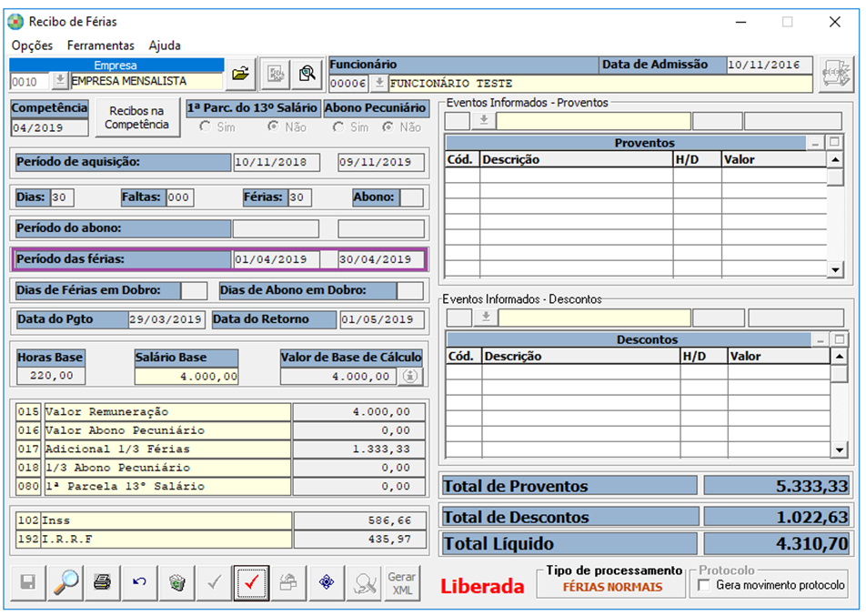This screenshot has width=866, height=616.
Task: Click the grey transfer boxes icon
Action: (x=289, y=582)
